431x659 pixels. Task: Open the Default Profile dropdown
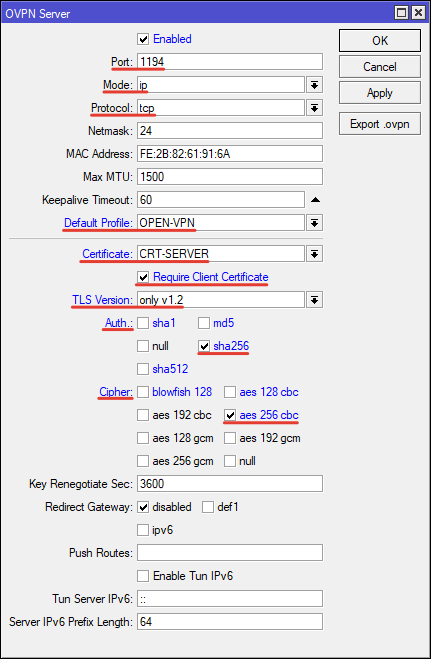[x=314, y=223]
